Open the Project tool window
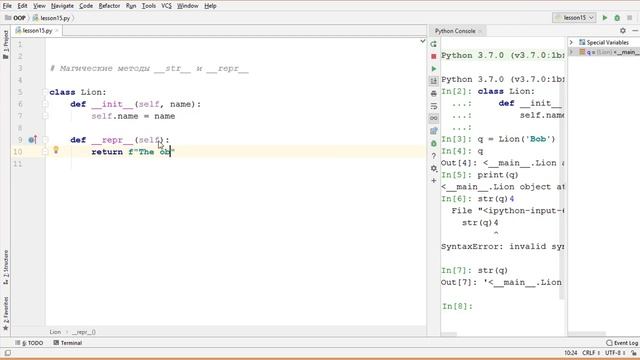Image resolution: width=640 pixels, height=360 pixels. point(5,45)
